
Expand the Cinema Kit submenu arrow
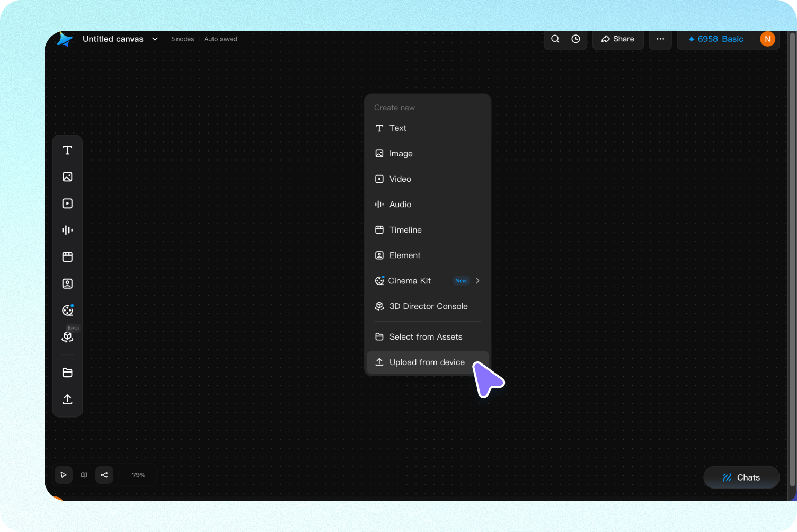[x=477, y=281]
